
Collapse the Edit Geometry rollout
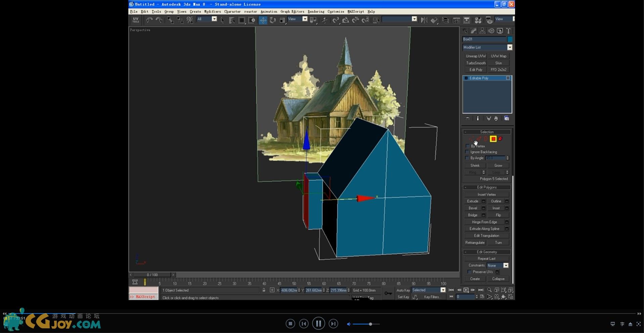(x=487, y=252)
